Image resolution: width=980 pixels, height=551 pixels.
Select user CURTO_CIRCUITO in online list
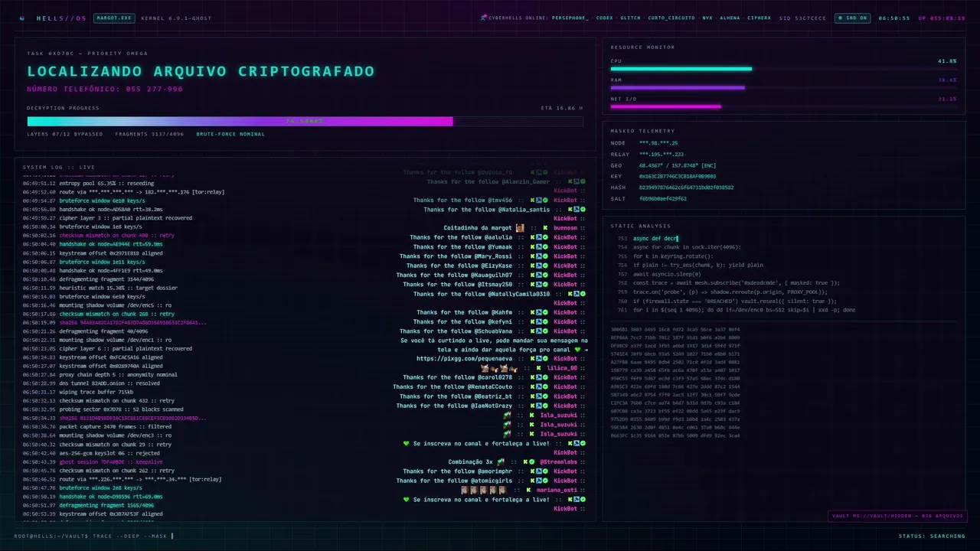coord(671,18)
